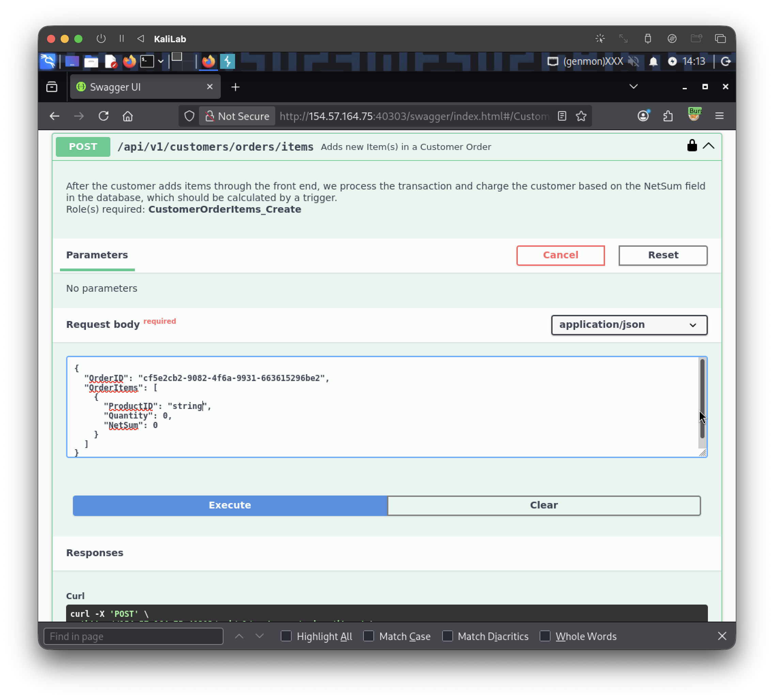Viewport: 774px width, 700px height.
Task: Click the Kali dragon applications menu icon
Action: pos(48,61)
